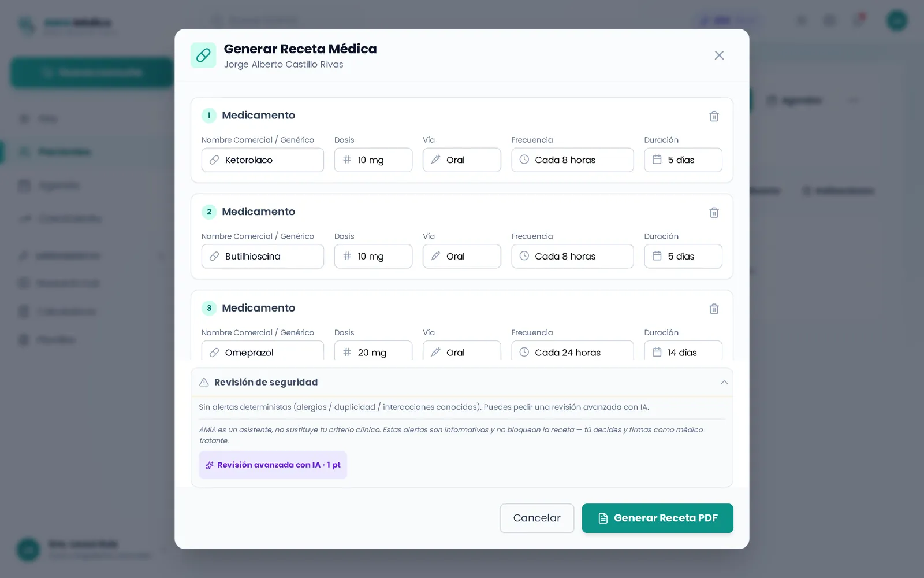The height and width of the screenshot is (578, 924).
Task: Change the Butilhioscina 10 mg dose field
Action: 373,256
